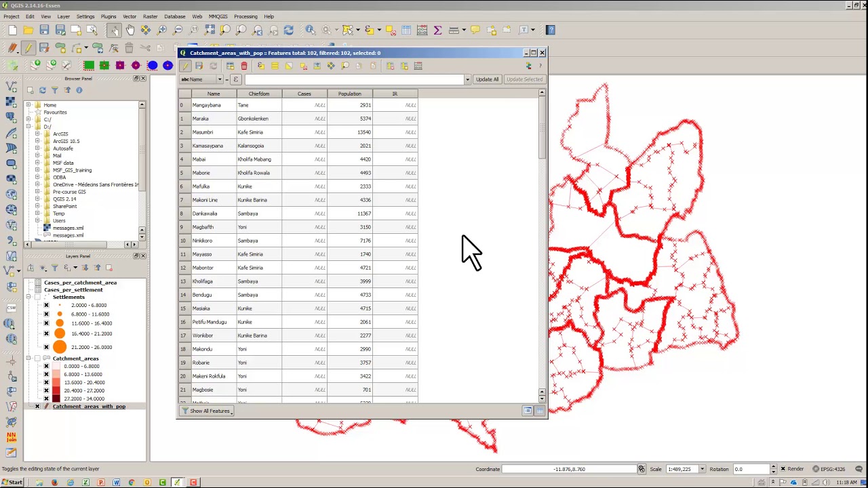868x488 pixels.
Task: Open the field calculator in attribute table
Action: click(418, 66)
